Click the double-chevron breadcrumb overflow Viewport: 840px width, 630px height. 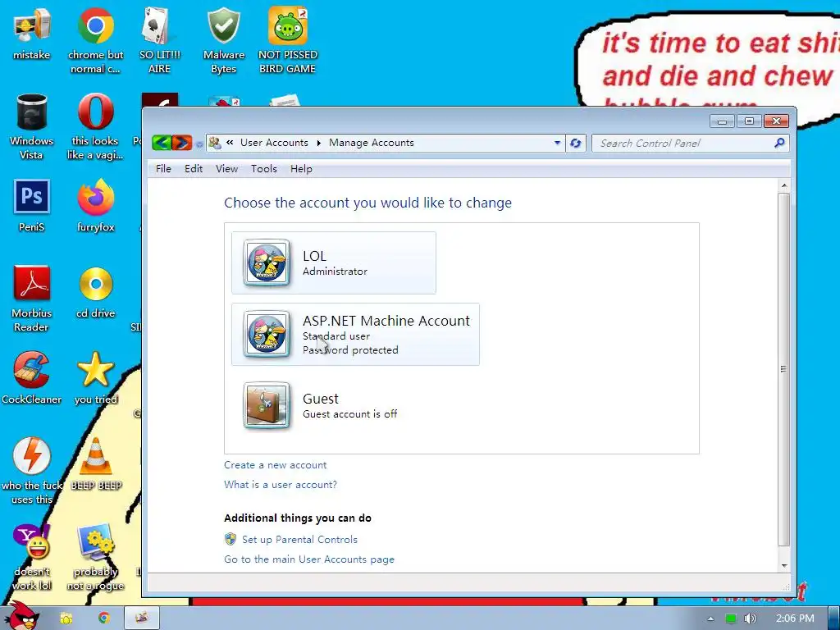(x=230, y=143)
